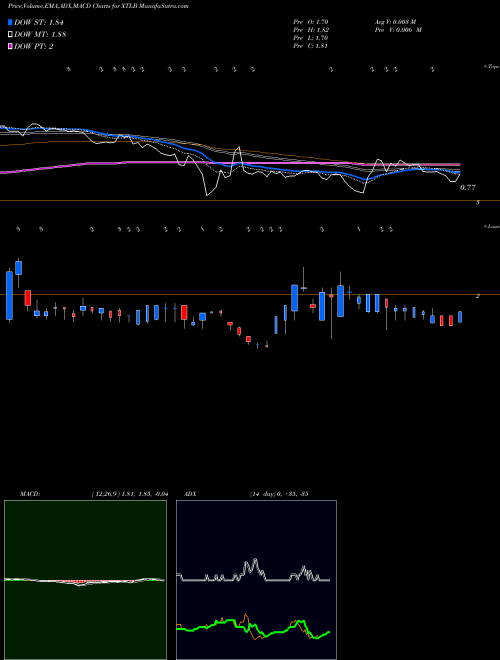The width and height of the screenshot is (500, 660).
Task: Open the green MACD chart panel
Action: click(85, 580)
